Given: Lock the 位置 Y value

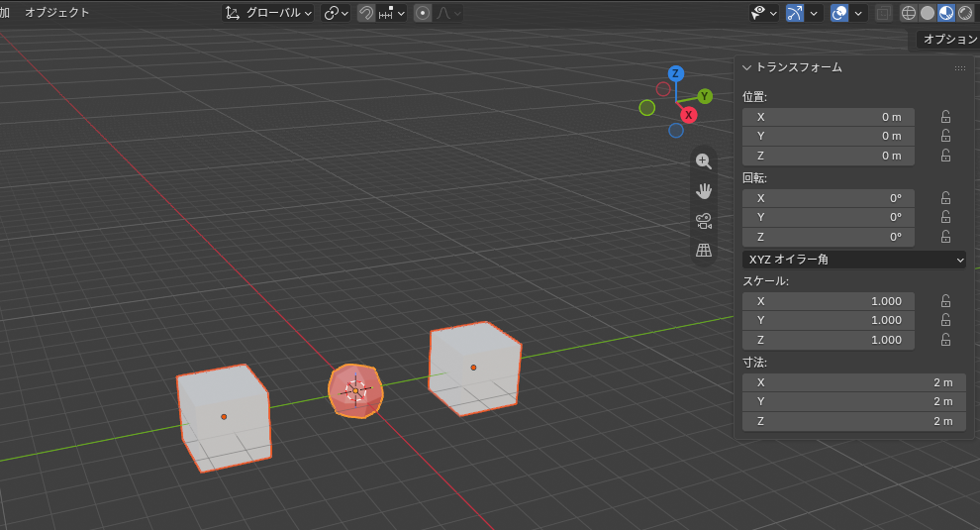Looking at the screenshot, I should (945, 136).
